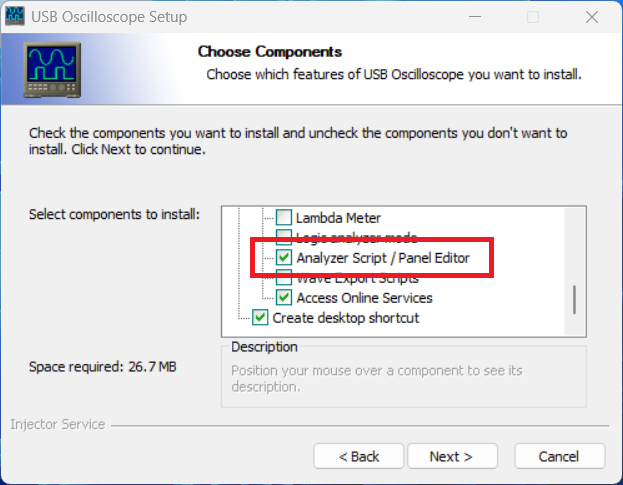
Task: Check the Lambda Meter component
Action: (x=284, y=217)
